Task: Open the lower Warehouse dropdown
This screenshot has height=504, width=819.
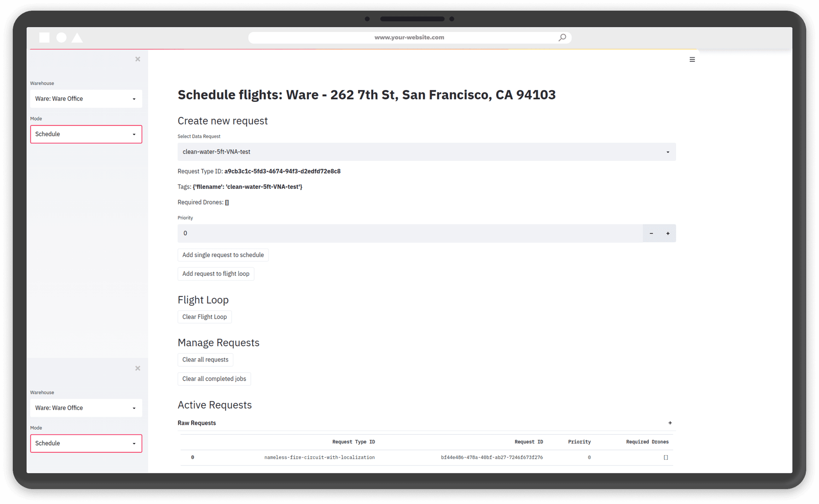Action: click(86, 408)
